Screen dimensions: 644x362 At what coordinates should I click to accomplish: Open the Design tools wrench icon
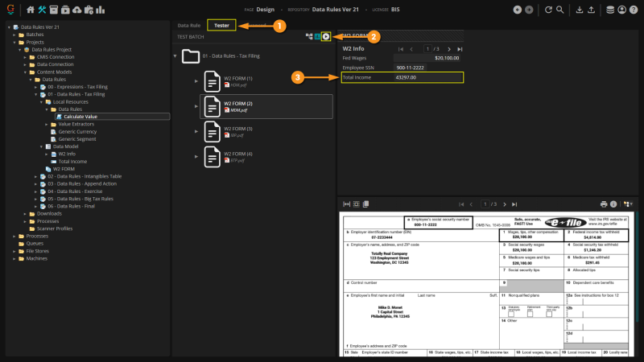(42, 10)
